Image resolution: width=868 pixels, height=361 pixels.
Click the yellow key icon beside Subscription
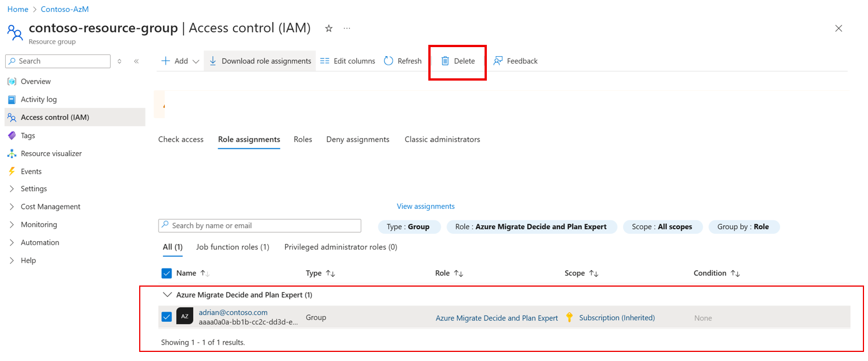(x=570, y=318)
